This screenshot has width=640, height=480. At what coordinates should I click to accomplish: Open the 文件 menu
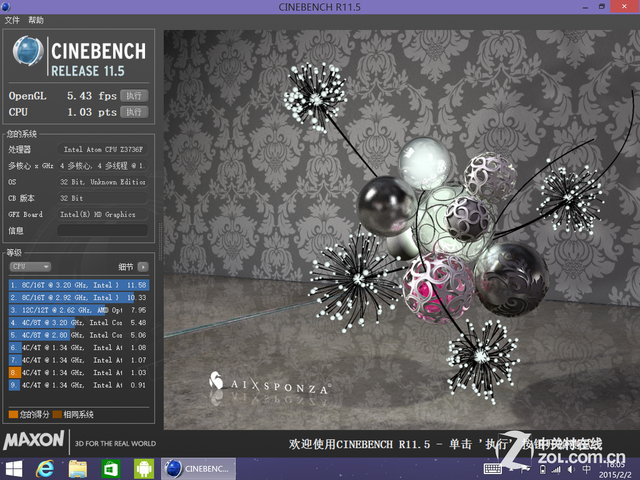(x=12, y=20)
